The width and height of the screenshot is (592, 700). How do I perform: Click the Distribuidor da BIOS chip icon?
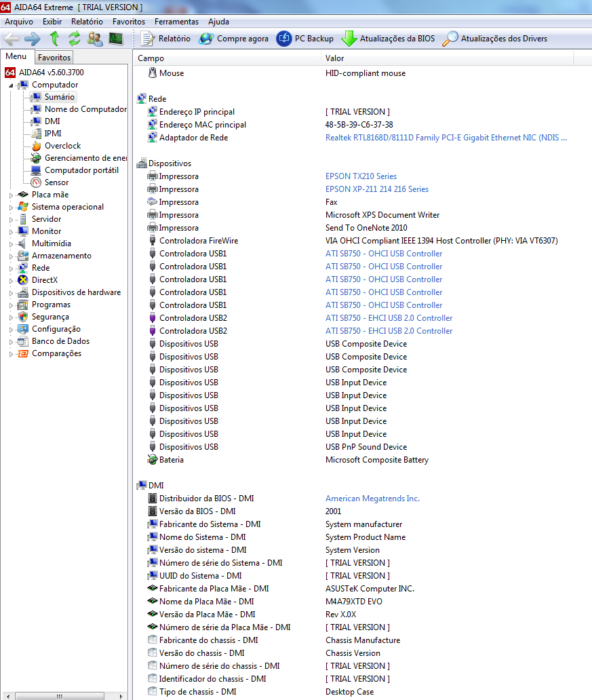pos(153,499)
